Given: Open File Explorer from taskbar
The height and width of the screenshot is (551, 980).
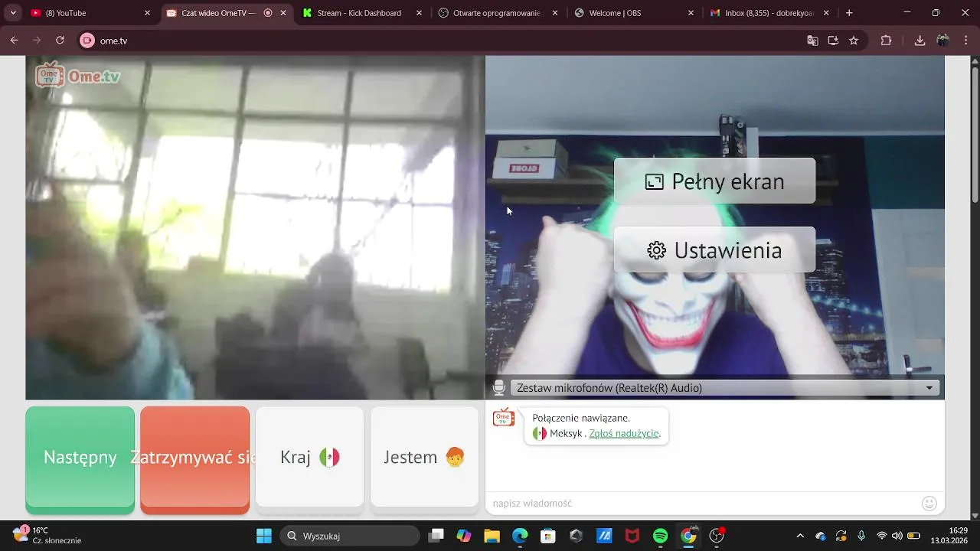Looking at the screenshot, I should [x=492, y=536].
